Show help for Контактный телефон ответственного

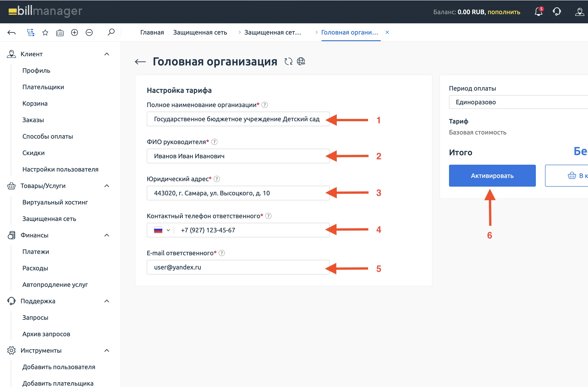(x=268, y=216)
